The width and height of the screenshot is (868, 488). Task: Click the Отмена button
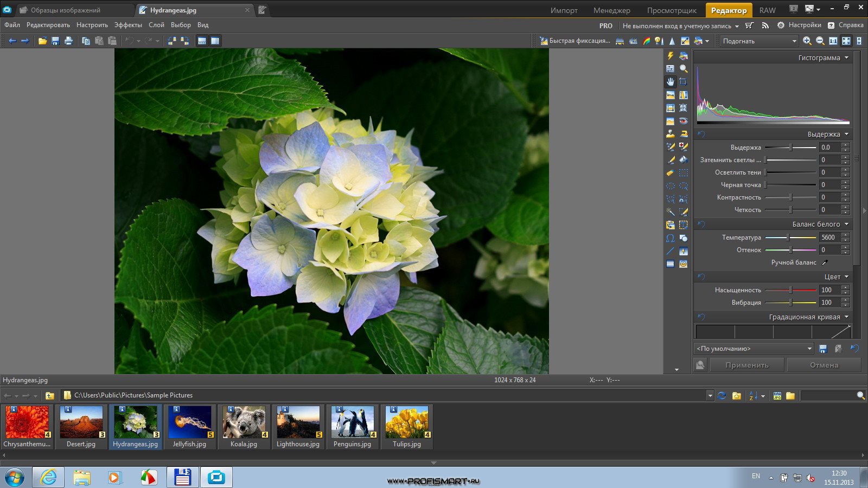click(x=824, y=365)
